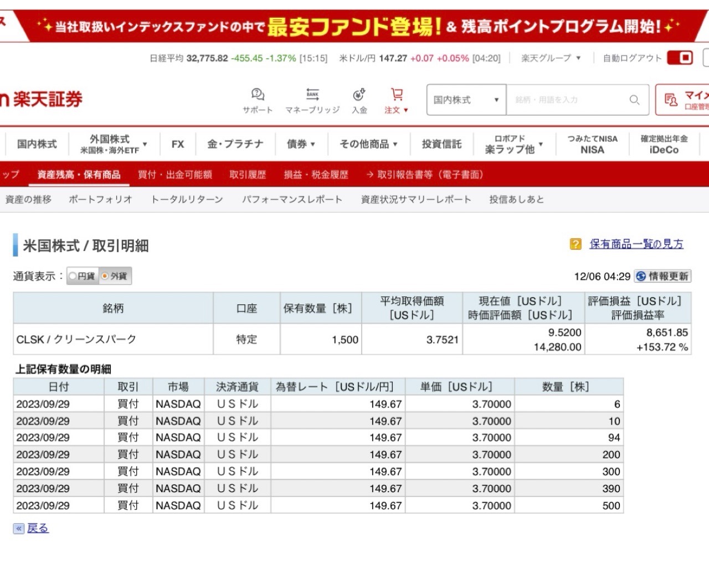Image resolution: width=709 pixels, height=588 pixels.
Task: Open the サポート support icon
Action: click(258, 100)
